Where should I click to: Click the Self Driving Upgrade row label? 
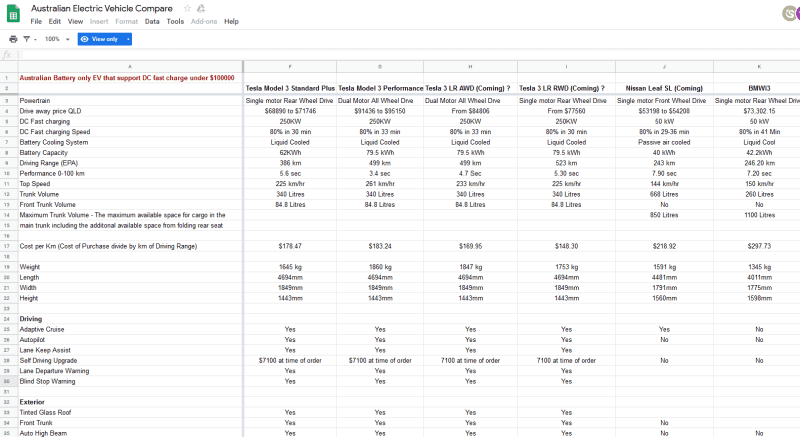tap(48, 361)
